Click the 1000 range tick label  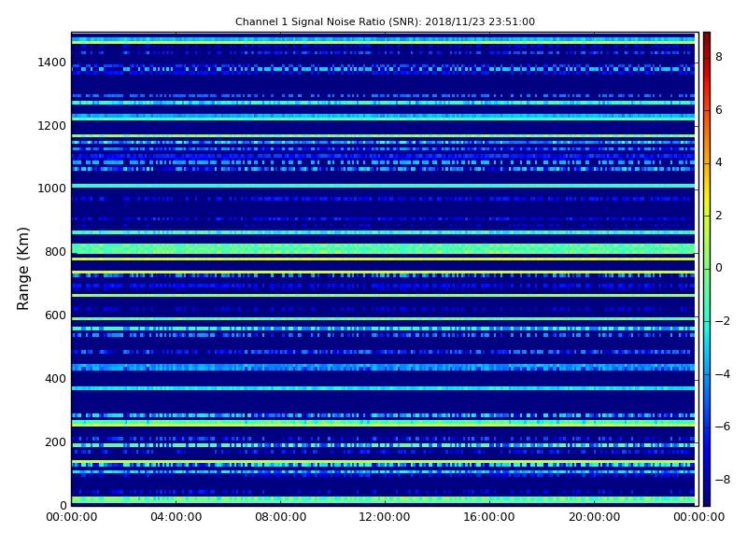click(52, 189)
